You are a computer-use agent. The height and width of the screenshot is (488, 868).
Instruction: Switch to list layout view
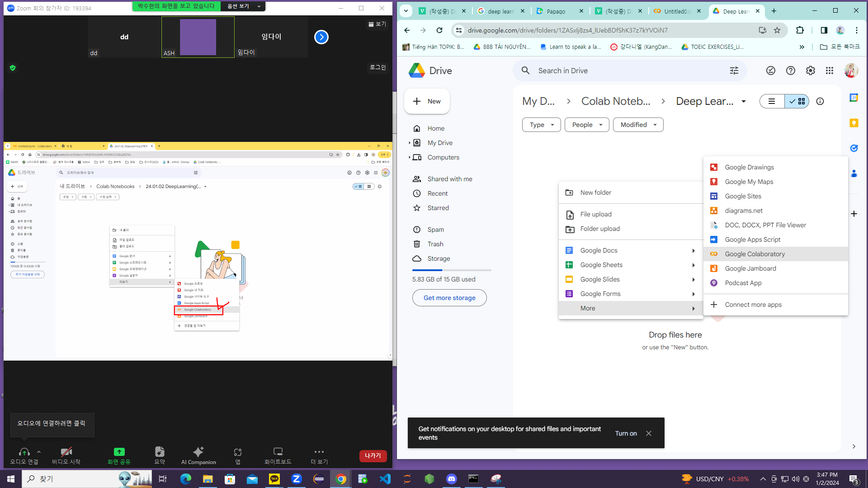pos(772,101)
